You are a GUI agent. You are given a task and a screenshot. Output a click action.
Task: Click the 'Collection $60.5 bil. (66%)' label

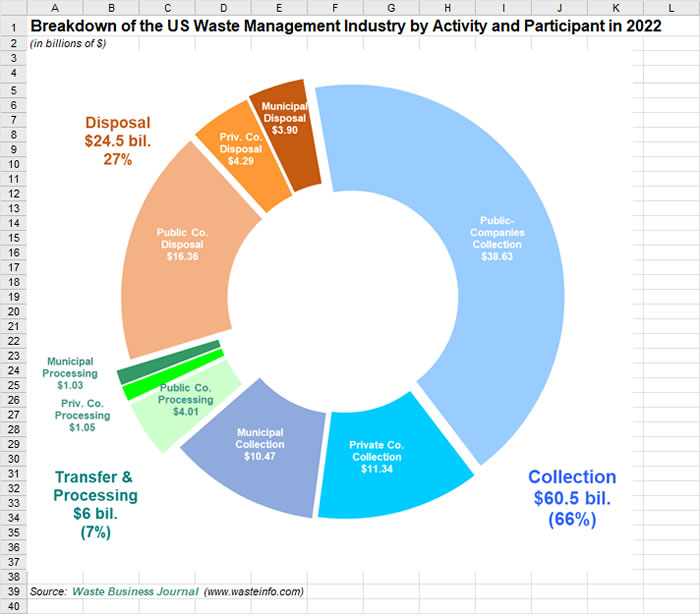click(572, 498)
